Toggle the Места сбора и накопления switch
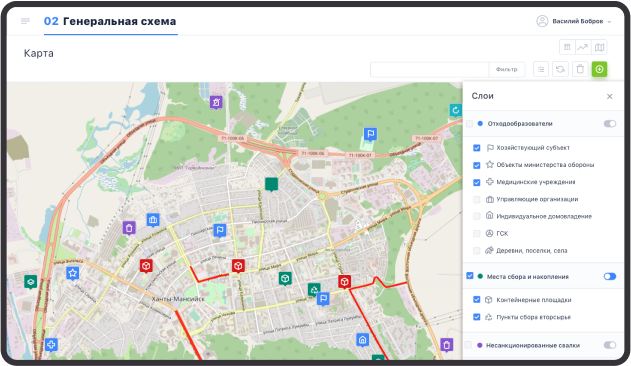This screenshot has height=366, width=631. click(x=610, y=276)
